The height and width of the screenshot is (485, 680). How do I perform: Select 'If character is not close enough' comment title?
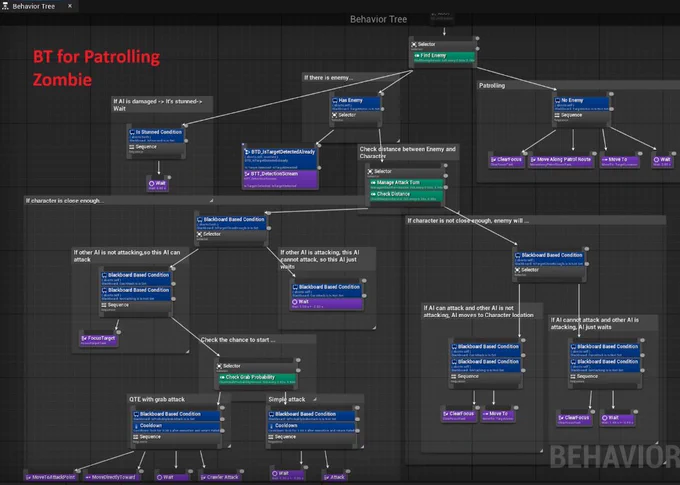(x=468, y=220)
